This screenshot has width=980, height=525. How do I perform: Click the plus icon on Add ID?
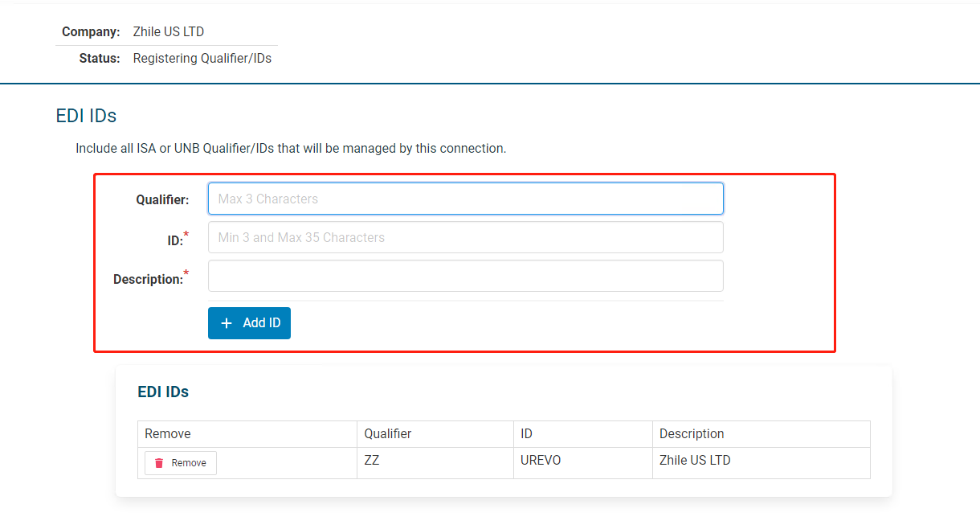coord(227,323)
